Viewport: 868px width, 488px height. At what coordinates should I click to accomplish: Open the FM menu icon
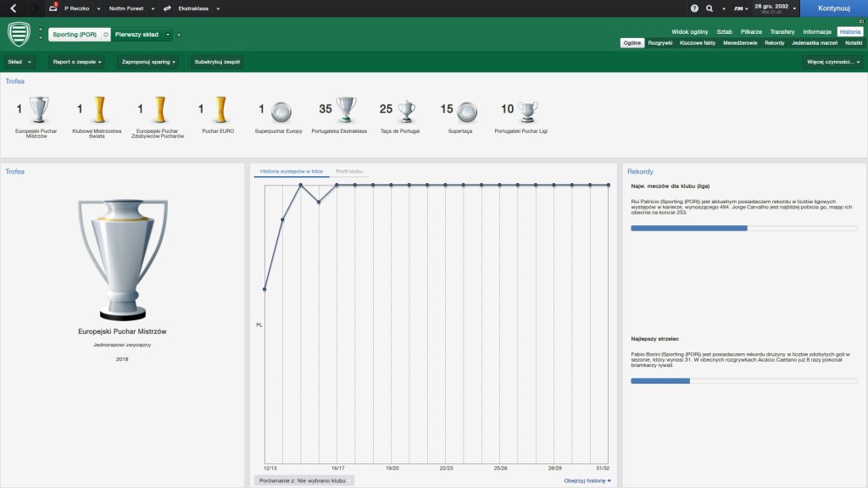pos(740,8)
